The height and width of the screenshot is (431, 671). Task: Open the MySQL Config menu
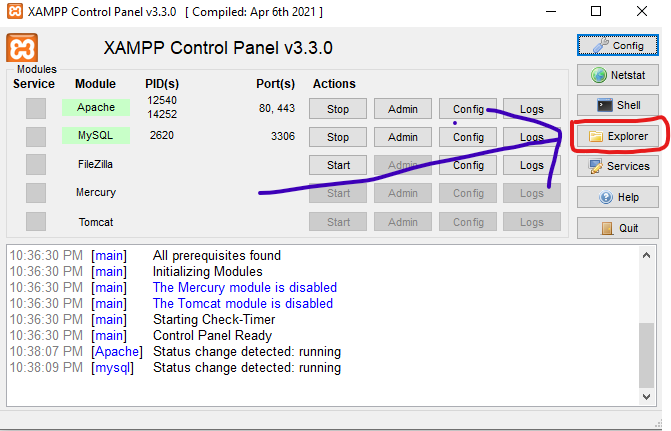click(x=468, y=137)
